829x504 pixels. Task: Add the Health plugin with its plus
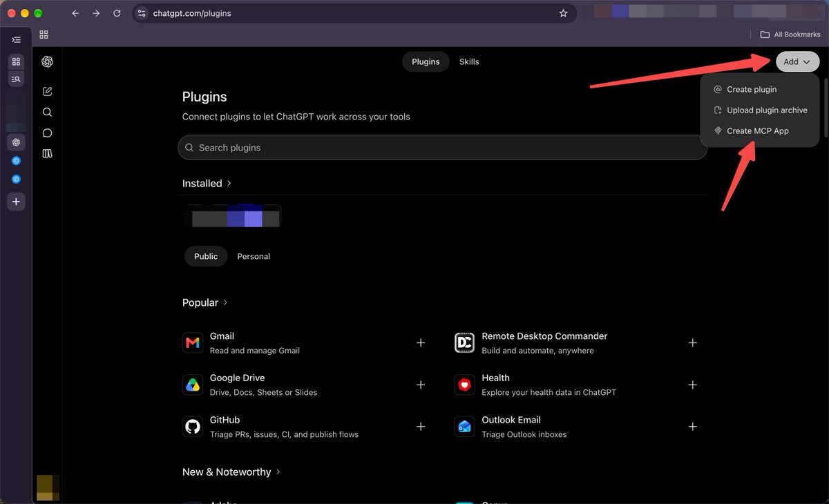pyautogui.click(x=692, y=385)
